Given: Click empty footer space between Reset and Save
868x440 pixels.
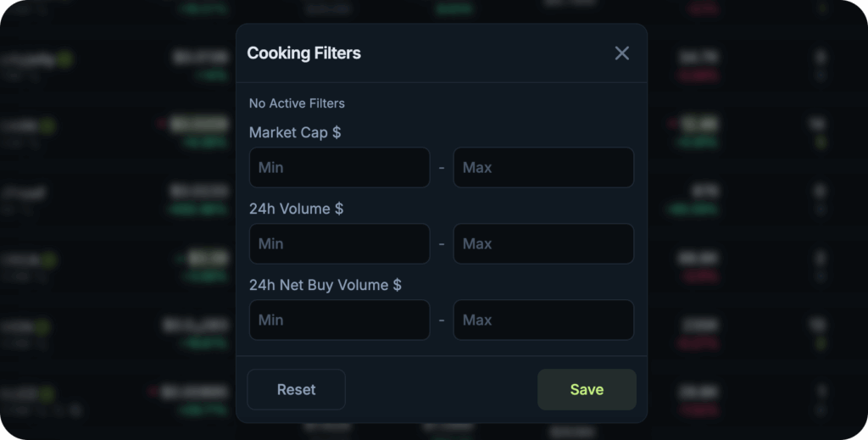Looking at the screenshot, I should pos(442,390).
